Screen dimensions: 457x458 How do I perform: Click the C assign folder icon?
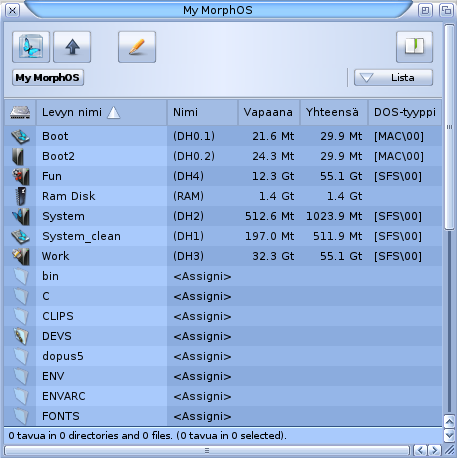coord(21,296)
